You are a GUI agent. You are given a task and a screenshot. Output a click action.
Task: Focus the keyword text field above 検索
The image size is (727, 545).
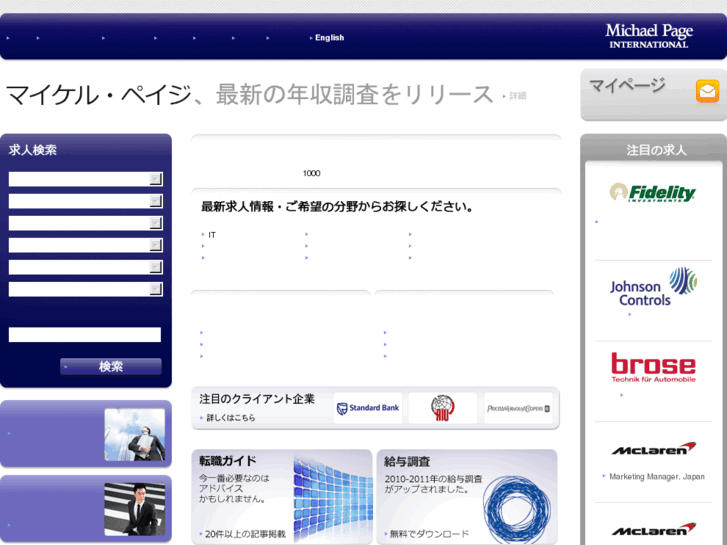(x=85, y=334)
